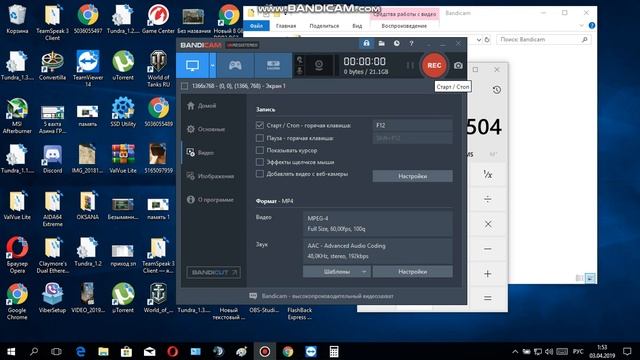The height and width of the screenshot is (360, 640).
Task: Click the BANDICUT link button
Action: coord(213,273)
